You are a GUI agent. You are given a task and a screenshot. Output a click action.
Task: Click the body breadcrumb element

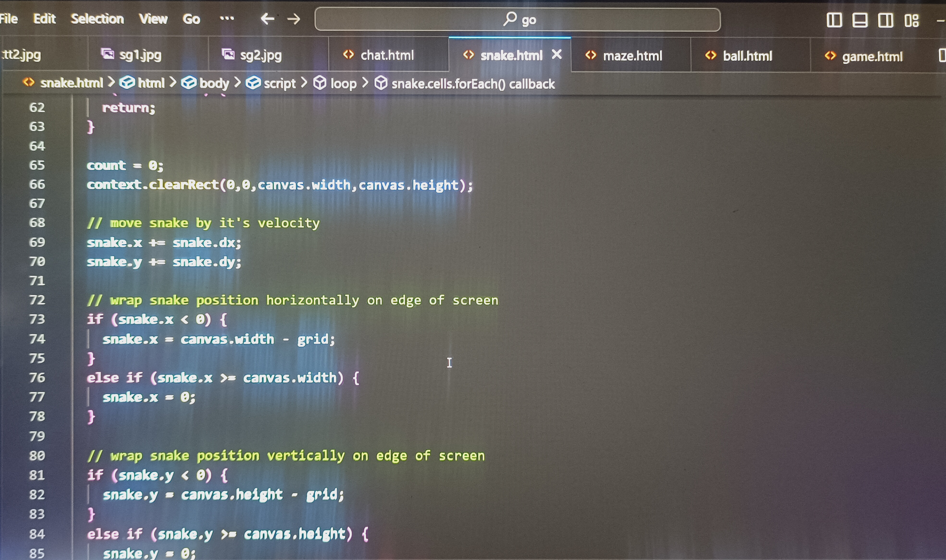214,83
